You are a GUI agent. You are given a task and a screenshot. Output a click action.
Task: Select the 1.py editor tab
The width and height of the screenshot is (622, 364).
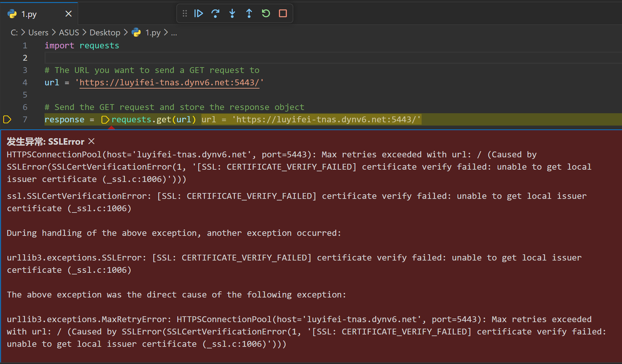click(x=39, y=14)
